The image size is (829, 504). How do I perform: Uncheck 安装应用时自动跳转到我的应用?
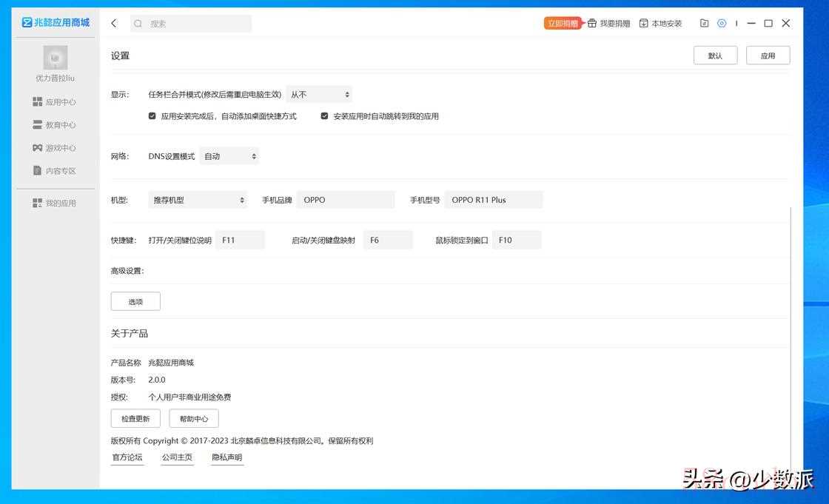click(324, 116)
